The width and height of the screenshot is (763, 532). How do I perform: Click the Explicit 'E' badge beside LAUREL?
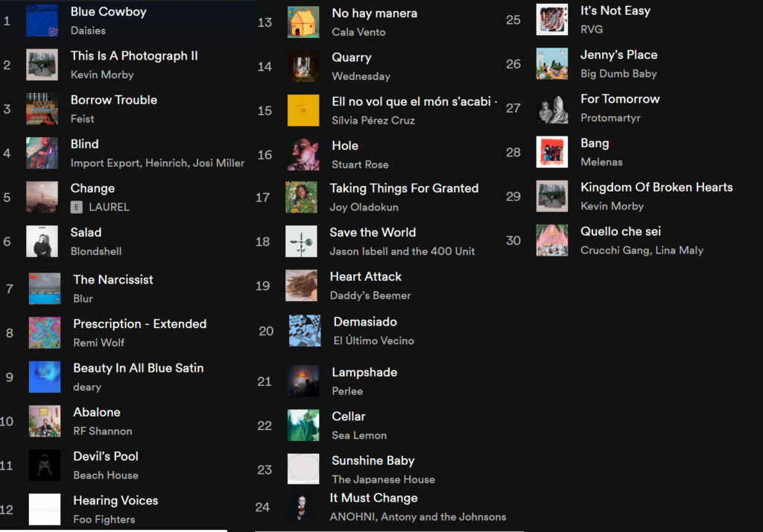77,207
